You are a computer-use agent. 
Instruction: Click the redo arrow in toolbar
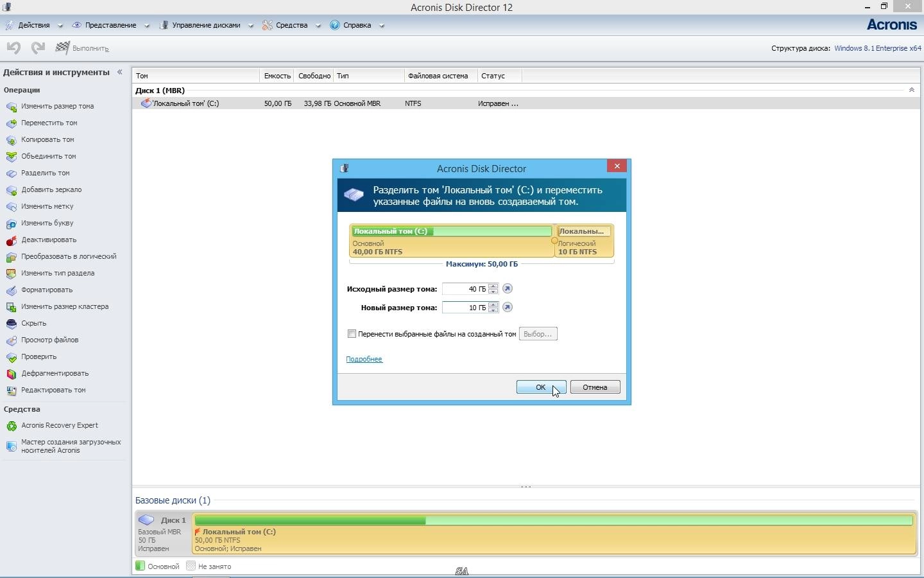[x=38, y=48]
